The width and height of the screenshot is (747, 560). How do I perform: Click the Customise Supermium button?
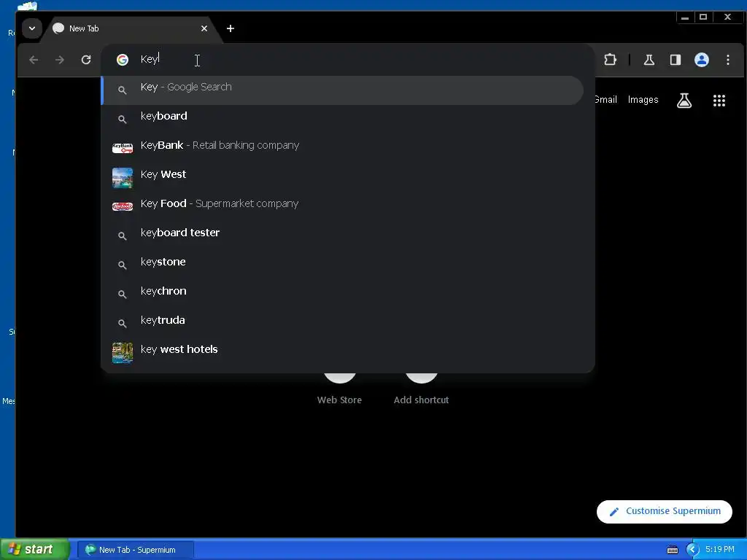(664, 511)
